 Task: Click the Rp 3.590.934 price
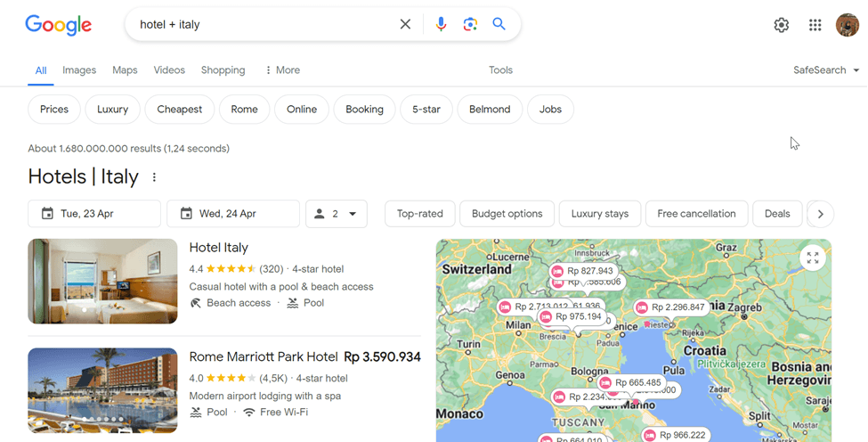tap(383, 357)
